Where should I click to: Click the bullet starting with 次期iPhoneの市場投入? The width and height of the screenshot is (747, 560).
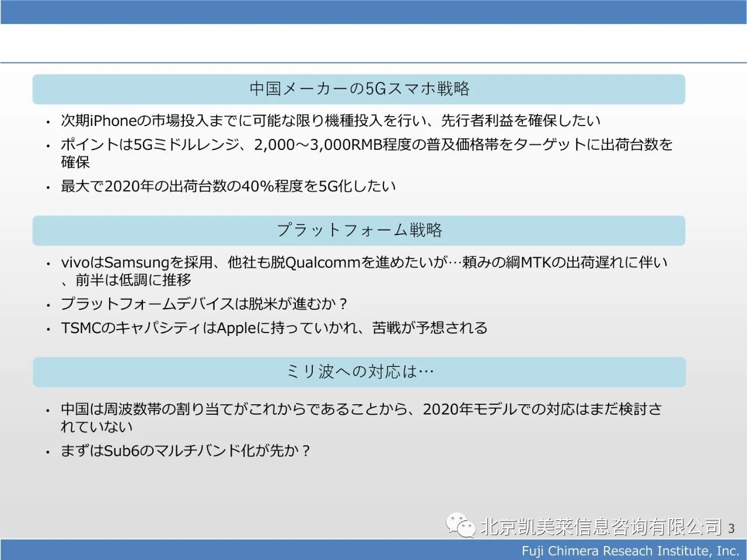click(x=331, y=121)
